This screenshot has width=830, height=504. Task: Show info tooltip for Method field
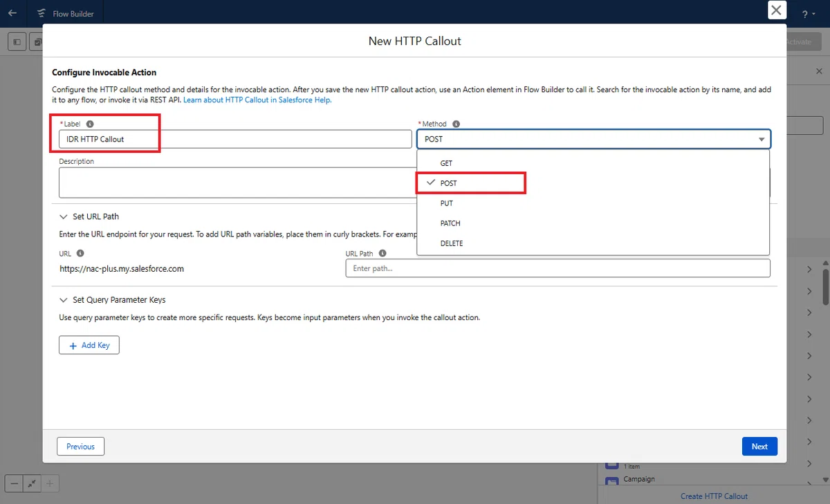click(x=456, y=124)
